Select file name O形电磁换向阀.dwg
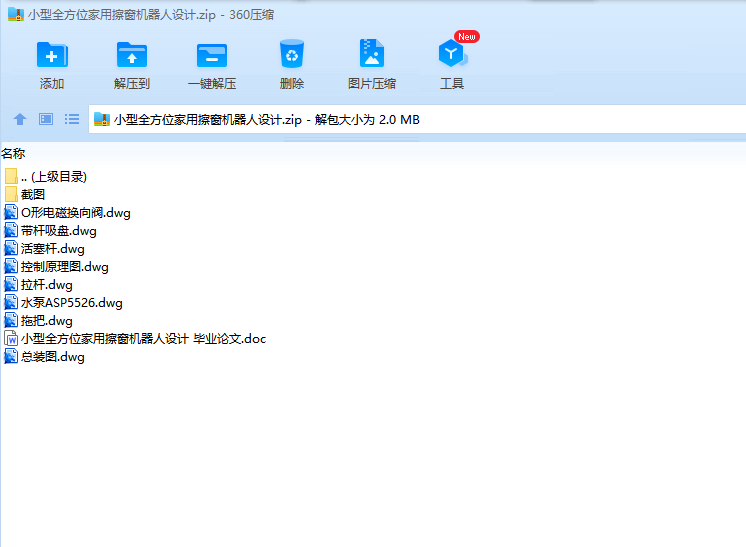 point(76,213)
